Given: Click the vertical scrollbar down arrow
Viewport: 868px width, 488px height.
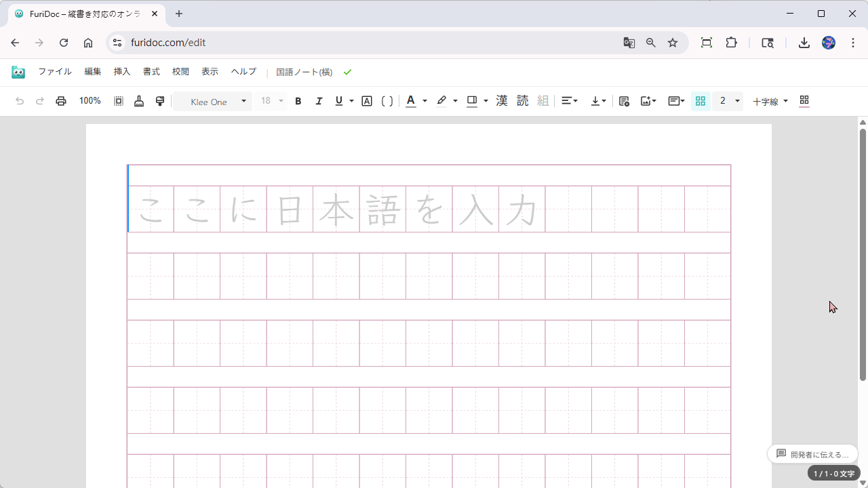Looking at the screenshot, I should tap(862, 482).
